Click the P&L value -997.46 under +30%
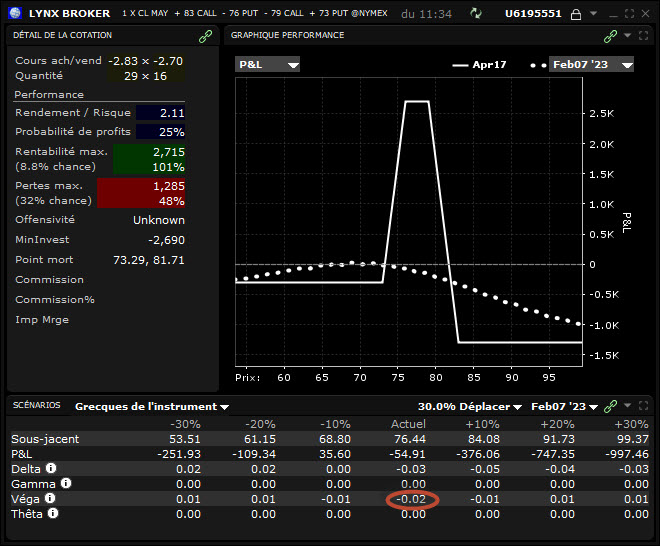The width and height of the screenshot is (660, 546). point(627,454)
